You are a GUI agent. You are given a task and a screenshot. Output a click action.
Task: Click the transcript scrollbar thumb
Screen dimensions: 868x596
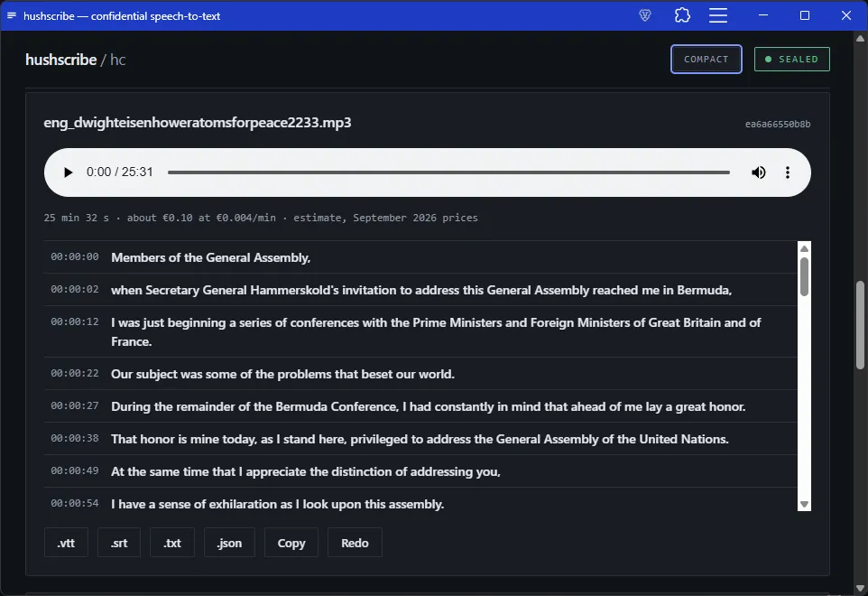[x=804, y=276]
